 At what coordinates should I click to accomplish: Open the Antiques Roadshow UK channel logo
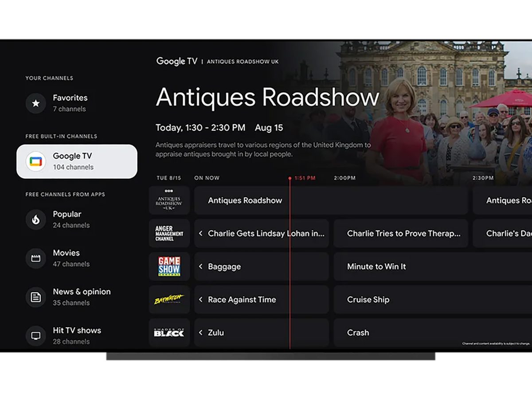169,200
